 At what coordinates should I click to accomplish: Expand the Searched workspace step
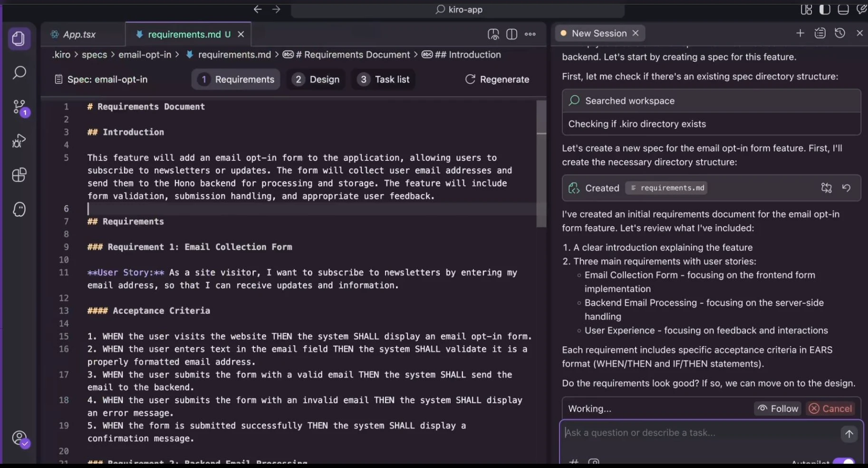click(x=712, y=101)
